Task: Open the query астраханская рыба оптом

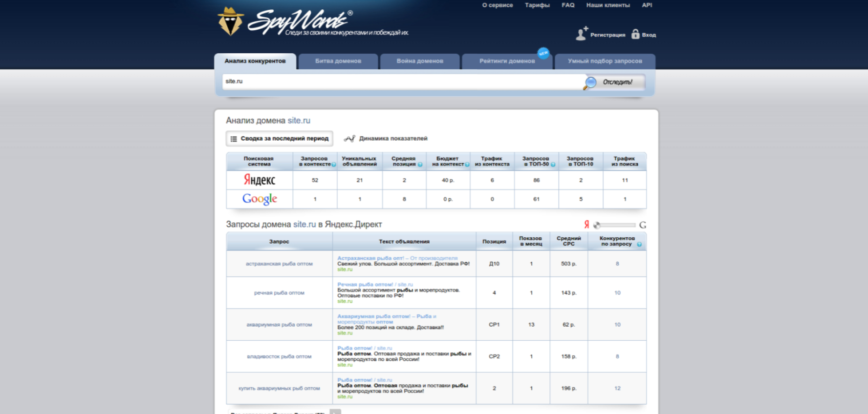Action: [279, 264]
